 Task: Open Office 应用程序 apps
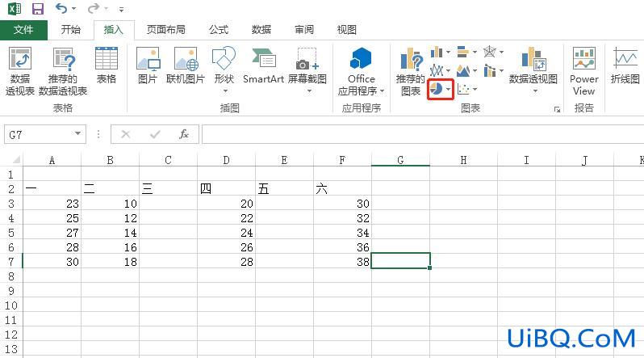361,71
